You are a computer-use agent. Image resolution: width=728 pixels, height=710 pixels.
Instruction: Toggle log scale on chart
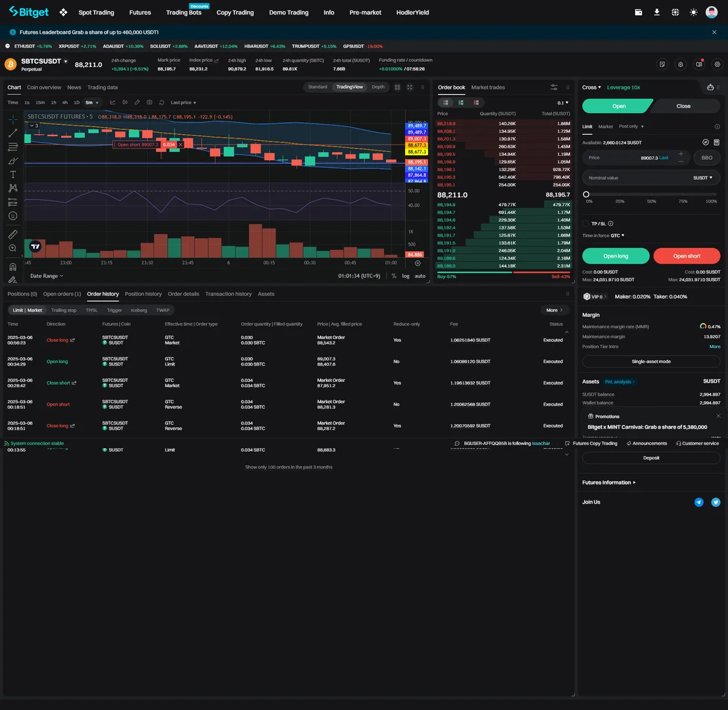[x=406, y=276]
